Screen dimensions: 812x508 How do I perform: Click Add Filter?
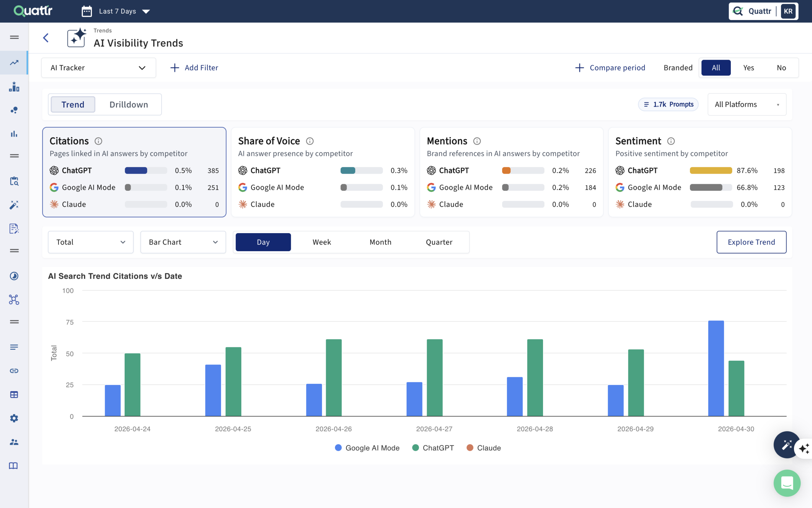[194, 68]
